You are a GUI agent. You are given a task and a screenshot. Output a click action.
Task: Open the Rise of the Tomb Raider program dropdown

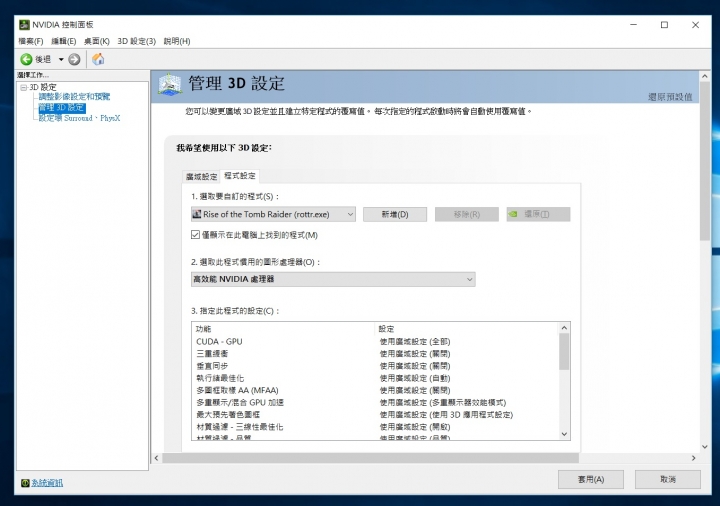coord(273,214)
